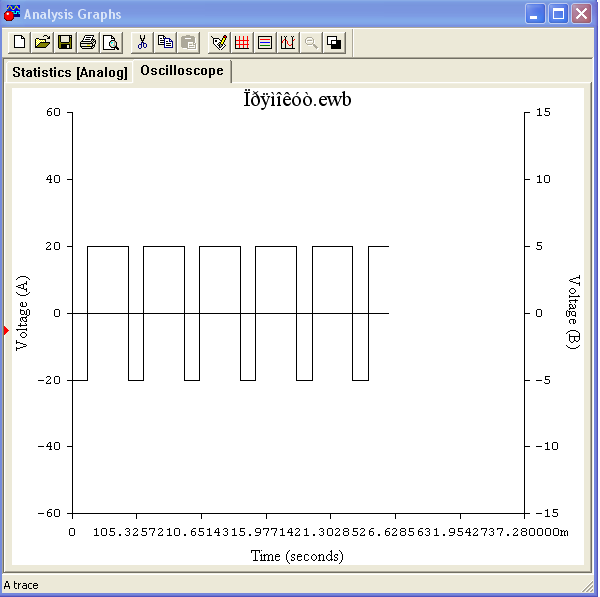Click the 'A trace' status bar text

pos(21,585)
